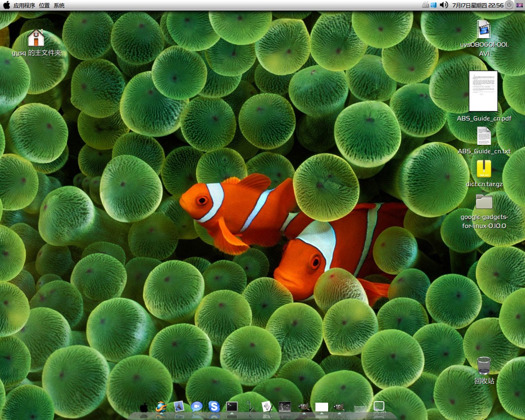Select the white window thumbnail in dock
This screenshot has width=525, height=420.
[322, 406]
